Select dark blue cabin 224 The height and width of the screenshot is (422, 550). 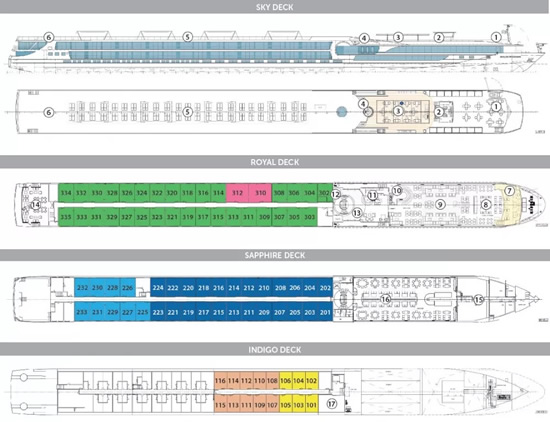click(x=158, y=288)
